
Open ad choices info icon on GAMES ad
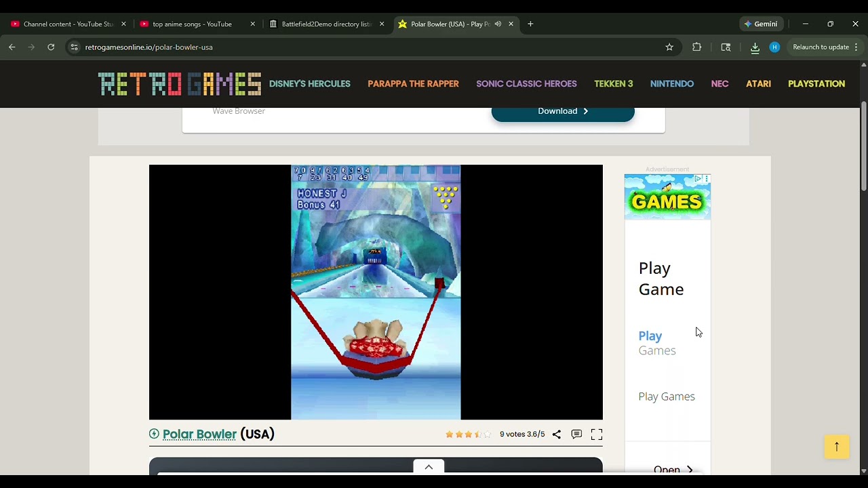tap(698, 179)
